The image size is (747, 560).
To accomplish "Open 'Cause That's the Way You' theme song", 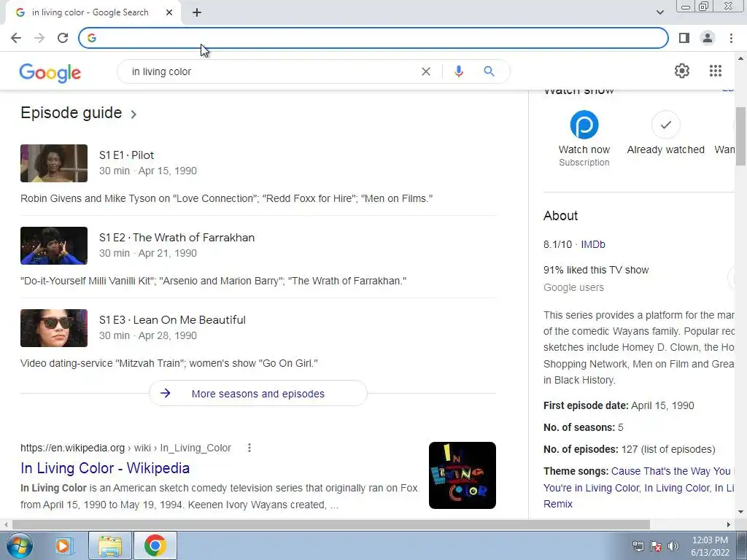I will 671,471.
